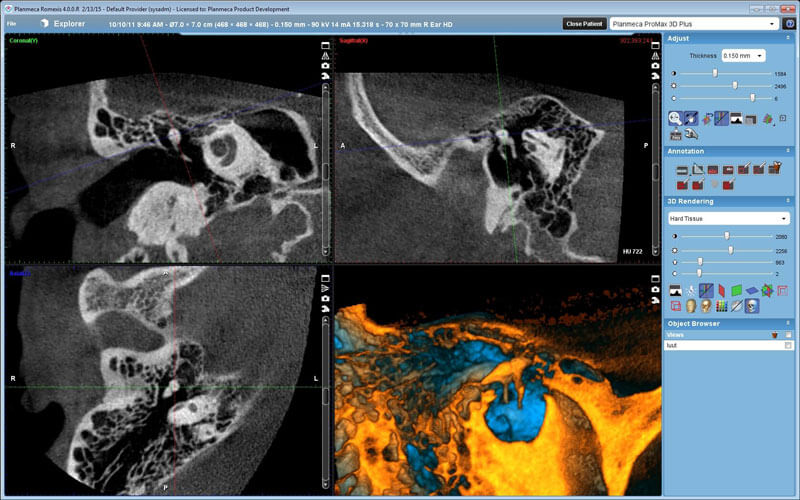Click the Sagittal view slice scrollbar
The width and height of the screenshot is (800, 500).
point(656,169)
